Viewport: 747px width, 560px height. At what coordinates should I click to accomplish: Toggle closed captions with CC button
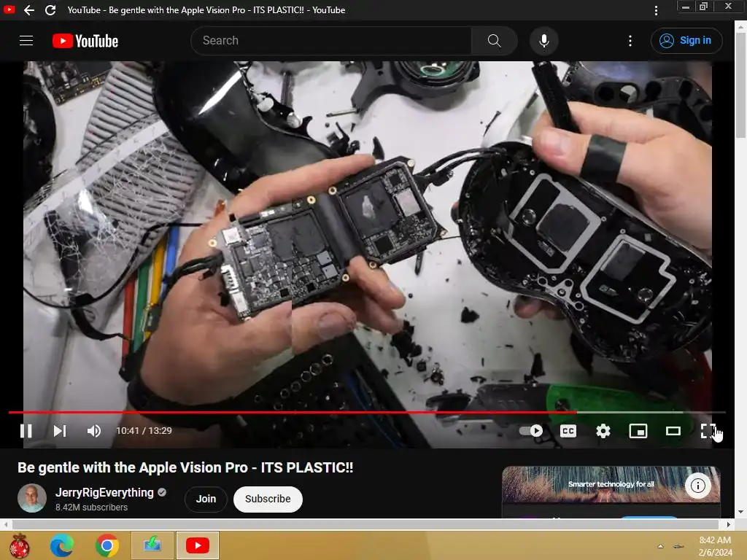(568, 431)
